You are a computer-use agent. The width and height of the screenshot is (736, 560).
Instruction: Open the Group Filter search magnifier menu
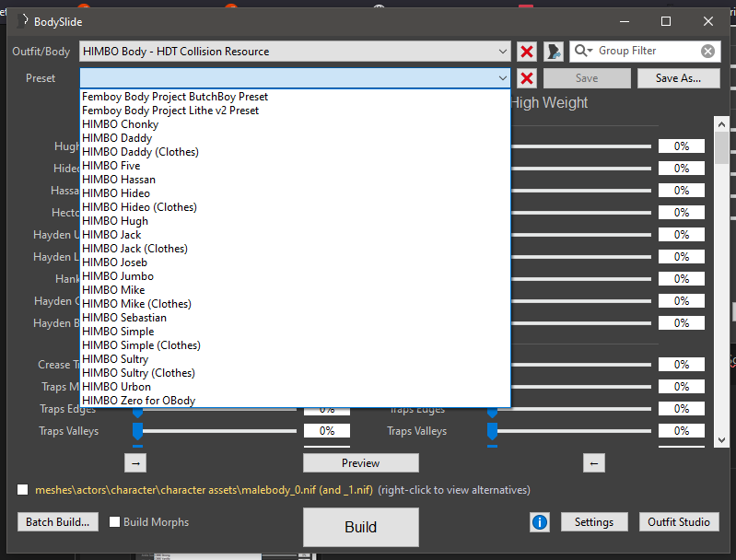[x=584, y=51]
